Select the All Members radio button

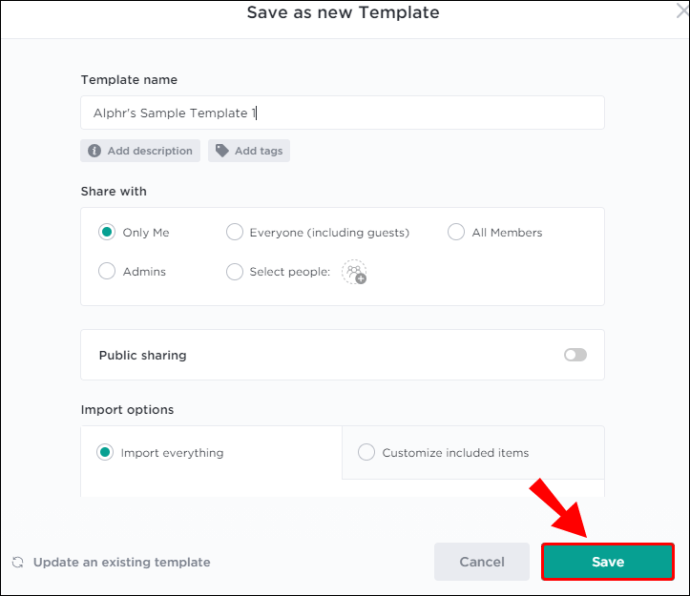(x=456, y=232)
